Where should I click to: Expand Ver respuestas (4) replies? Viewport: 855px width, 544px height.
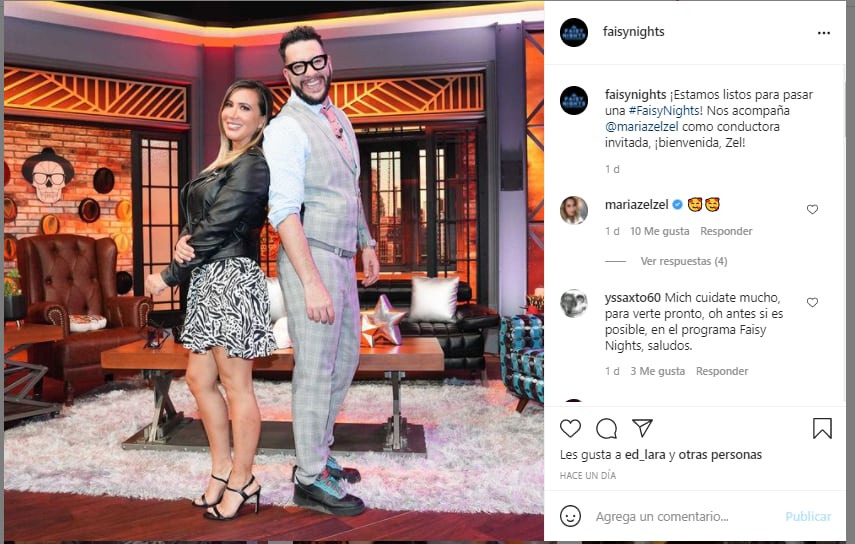pyautogui.click(x=684, y=261)
